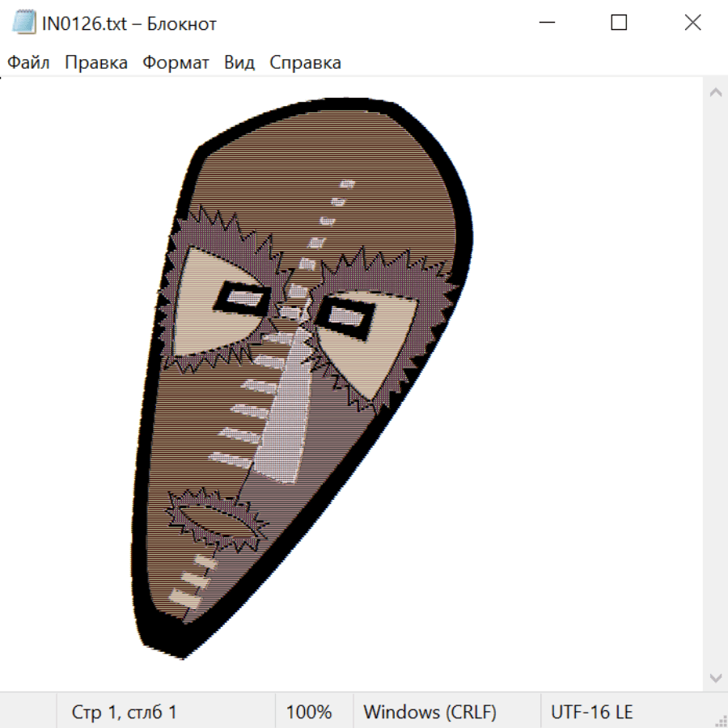
Task: Open the Формат menu
Action: pyautogui.click(x=176, y=62)
